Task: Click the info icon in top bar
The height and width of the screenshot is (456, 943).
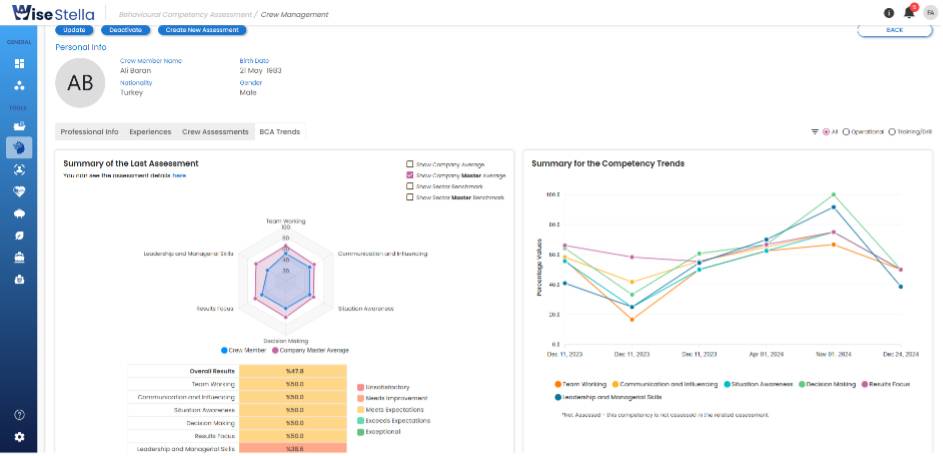Action: [x=889, y=13]
